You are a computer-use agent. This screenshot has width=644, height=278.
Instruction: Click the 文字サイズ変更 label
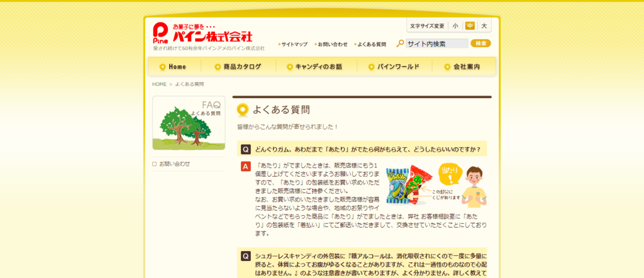(427, 26)
